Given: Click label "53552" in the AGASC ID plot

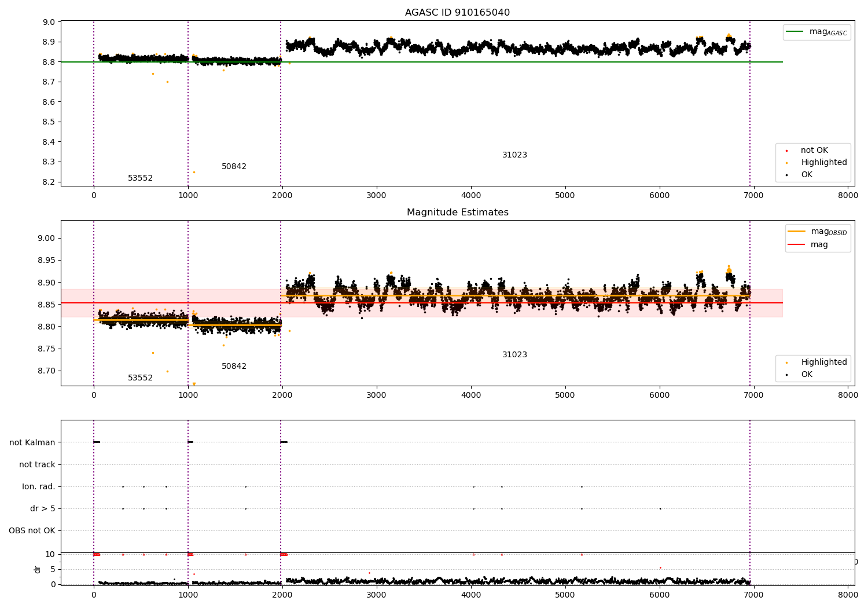Looking at the screenshot, I should pyautogui.click(x=140, y=178).
